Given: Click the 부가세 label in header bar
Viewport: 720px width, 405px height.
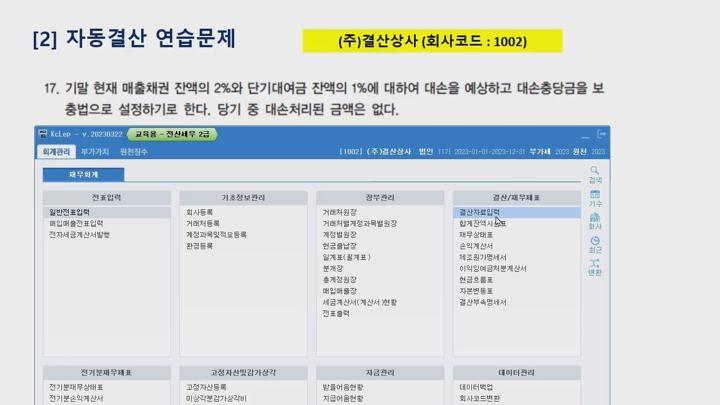Looking at the screenshot, I should (x=540, y=152).
